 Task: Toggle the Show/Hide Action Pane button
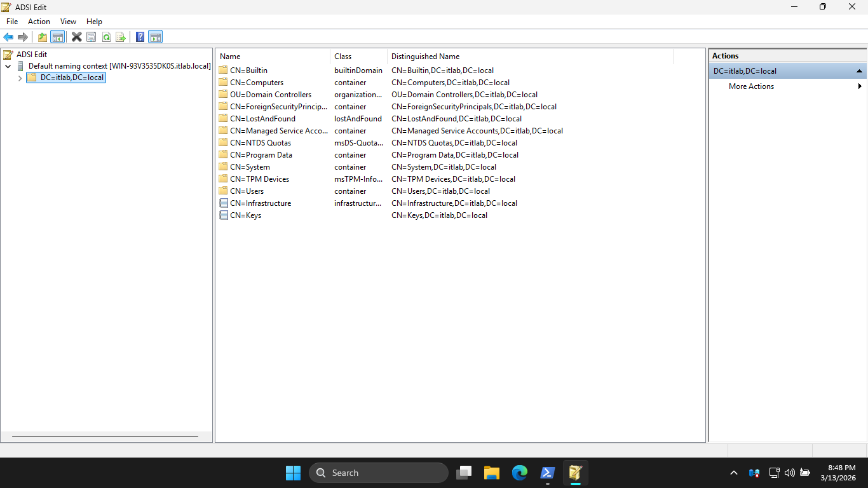pyautogui.click(x=155, y=37)
